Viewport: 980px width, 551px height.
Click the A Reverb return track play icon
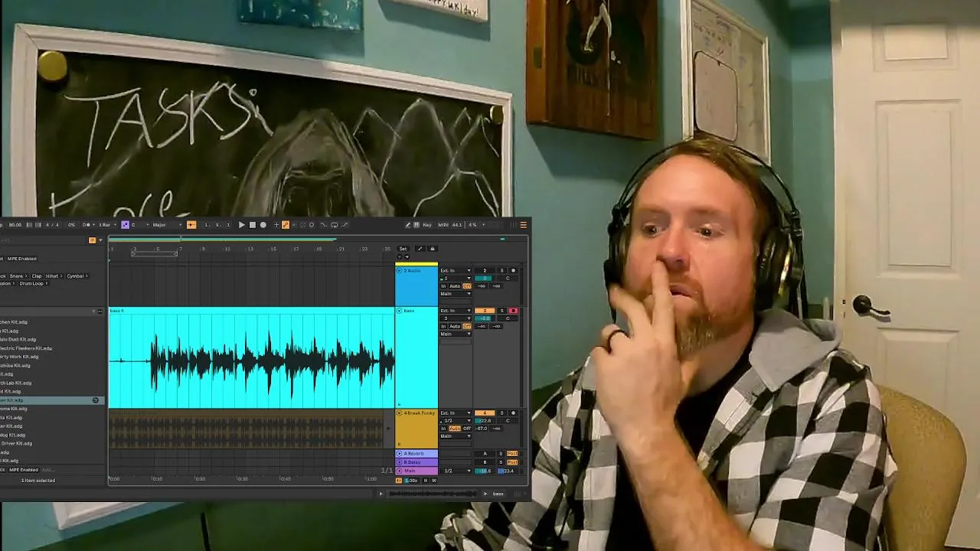click(399, 454)
